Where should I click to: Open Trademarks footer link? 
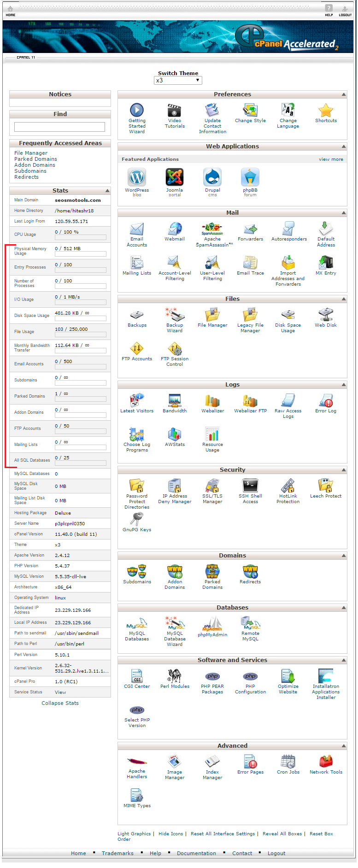117,853
